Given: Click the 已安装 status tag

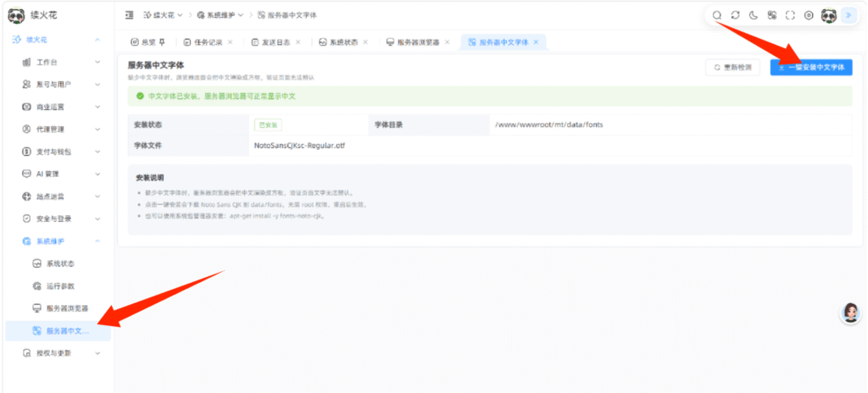Looking at the screenshot, I should [269, 125].
